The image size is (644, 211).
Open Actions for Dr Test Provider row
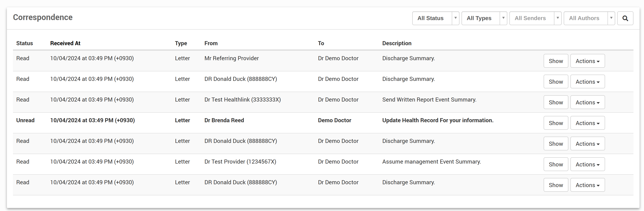tap(587, 165)
